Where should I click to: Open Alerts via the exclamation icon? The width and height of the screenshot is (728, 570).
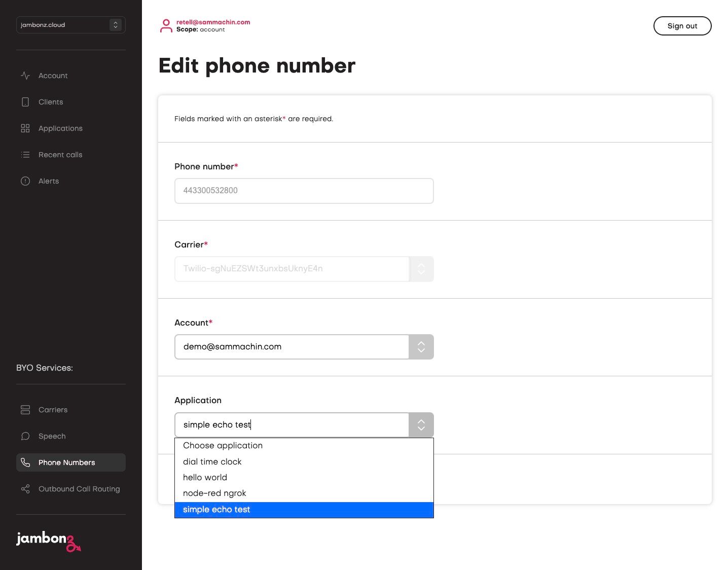click(25, 181)
